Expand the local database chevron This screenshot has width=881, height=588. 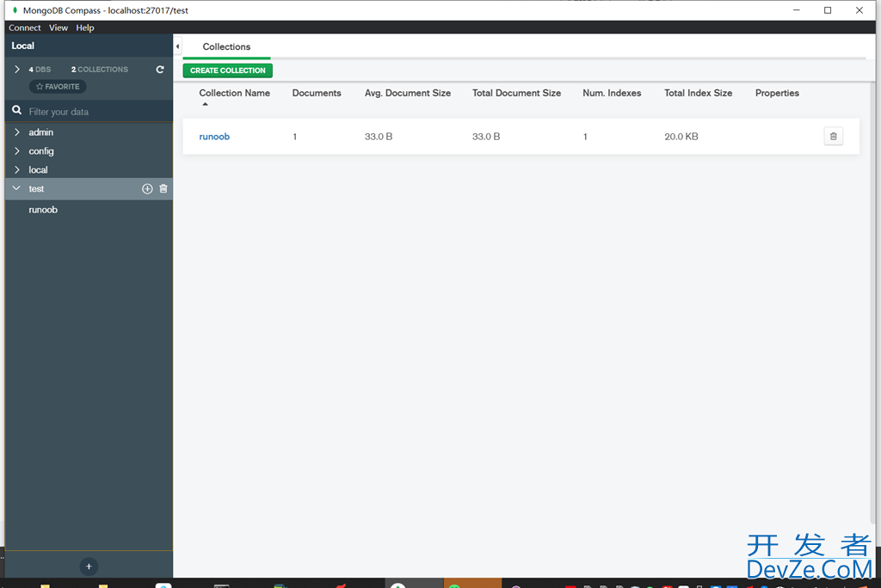pyautogui.click(x=17, y=169)
